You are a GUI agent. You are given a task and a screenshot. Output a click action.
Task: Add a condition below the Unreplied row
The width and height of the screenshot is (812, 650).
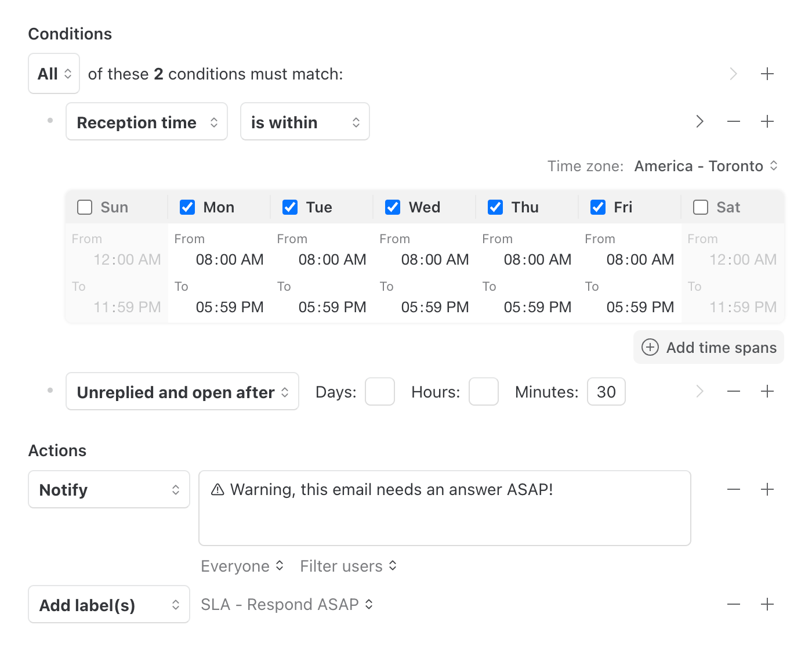coord(767,391)
